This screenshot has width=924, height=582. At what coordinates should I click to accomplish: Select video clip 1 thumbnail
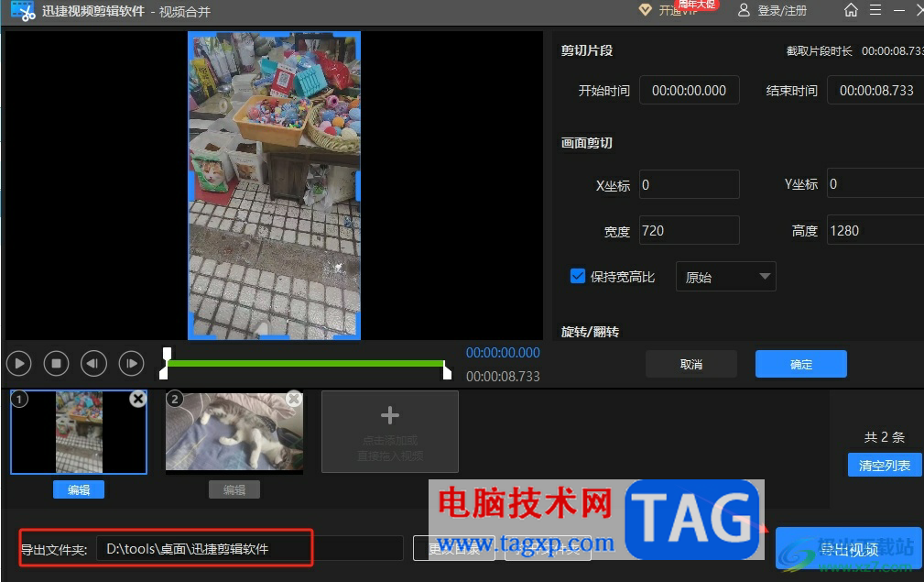coord(79,433)
